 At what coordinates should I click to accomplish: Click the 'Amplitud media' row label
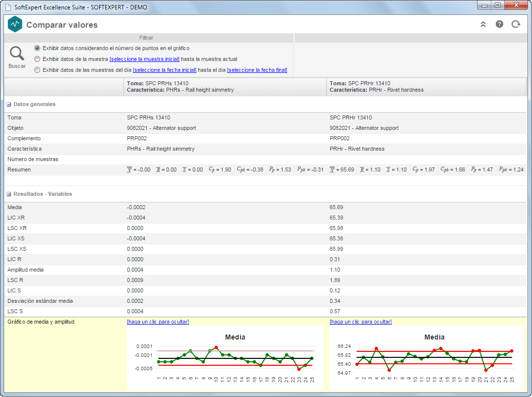point(25,270)
